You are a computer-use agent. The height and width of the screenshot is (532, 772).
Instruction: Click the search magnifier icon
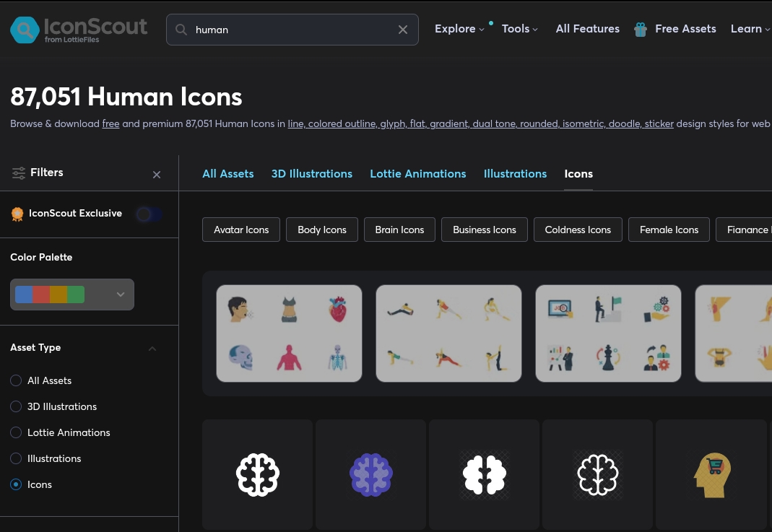coord(181,30)
